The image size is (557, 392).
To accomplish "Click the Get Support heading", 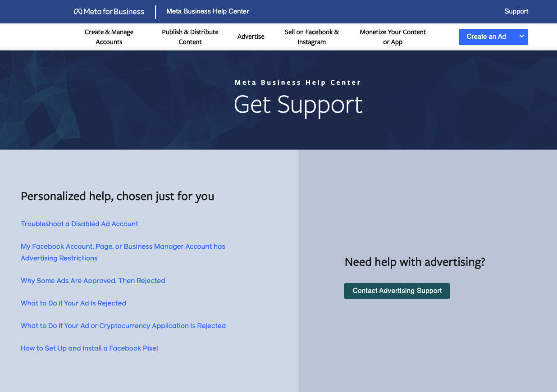I will 298,105.
